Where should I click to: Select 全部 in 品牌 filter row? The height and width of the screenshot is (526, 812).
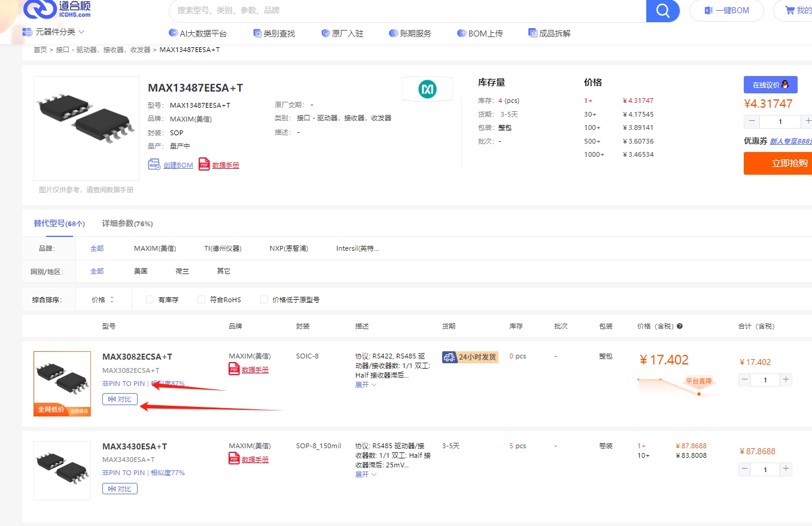pos(97,248)
